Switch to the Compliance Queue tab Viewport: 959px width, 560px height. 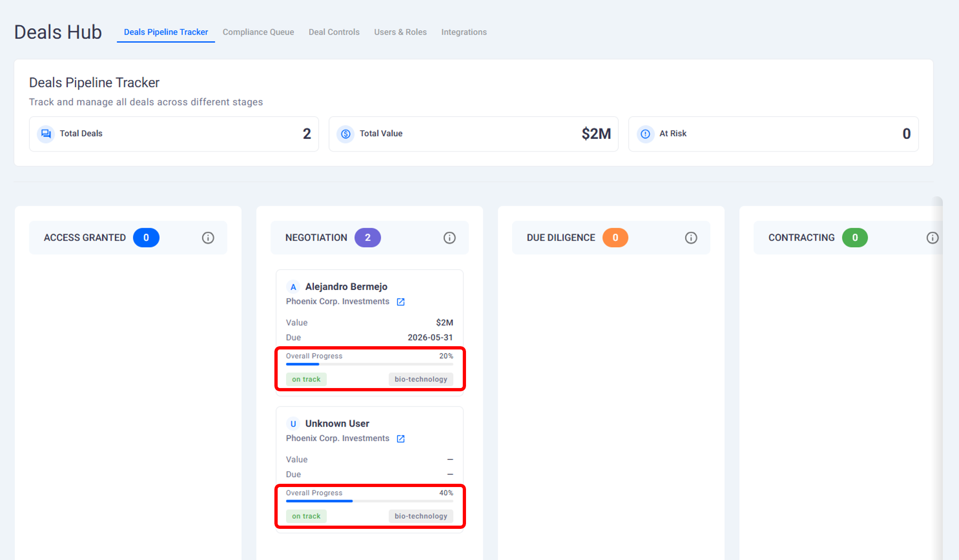(x=258, y=32)
